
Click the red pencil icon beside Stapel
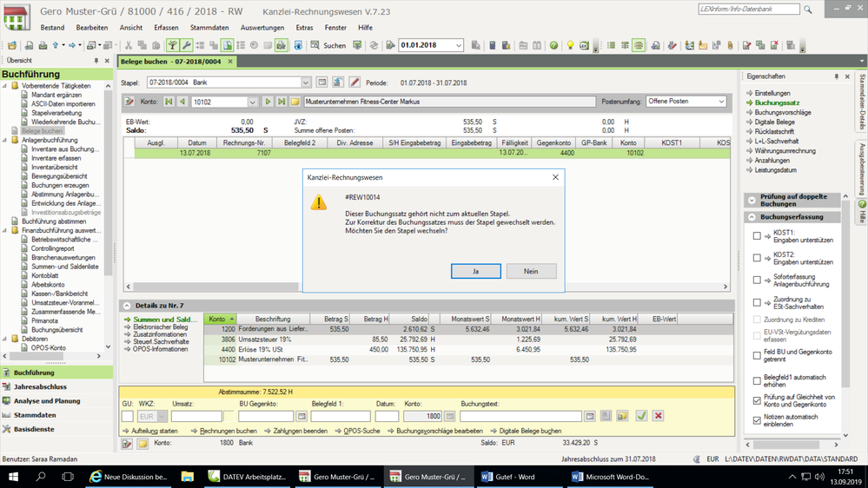354,82
